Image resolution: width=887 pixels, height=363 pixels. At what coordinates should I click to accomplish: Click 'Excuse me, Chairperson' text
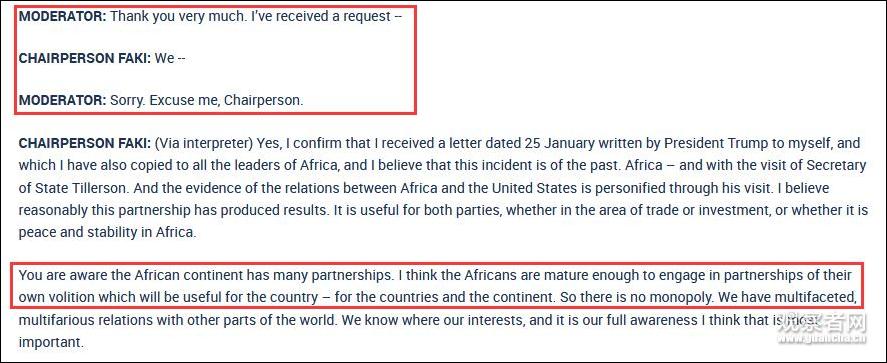coord(234,101)
